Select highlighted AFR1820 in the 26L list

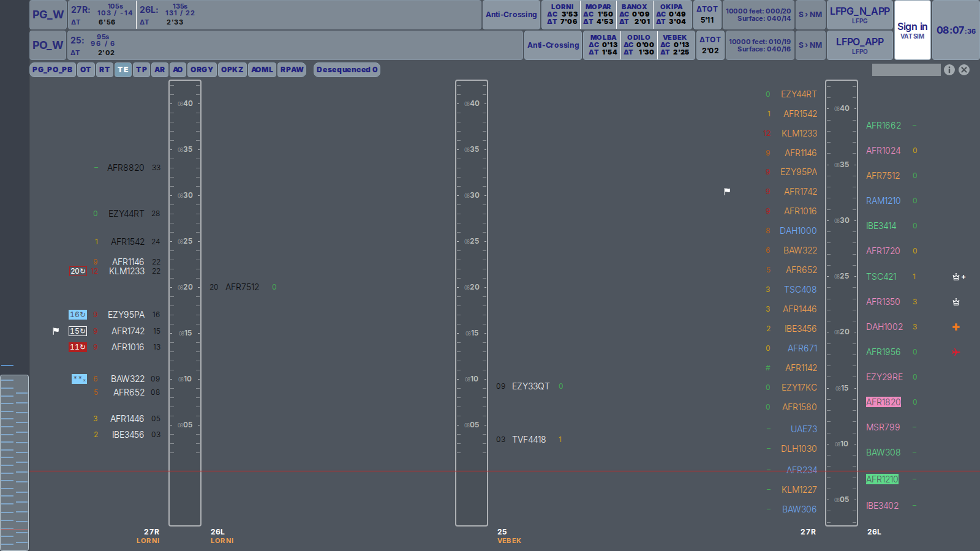[883, 402]
